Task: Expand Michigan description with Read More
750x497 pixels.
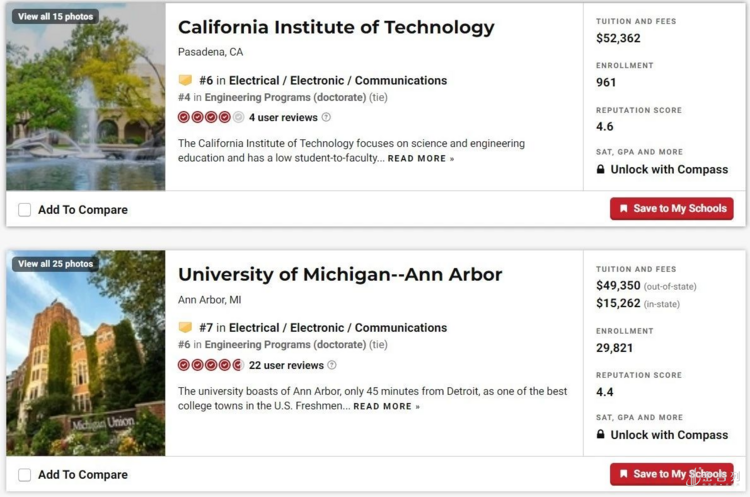Action: (x=386, y=406)
